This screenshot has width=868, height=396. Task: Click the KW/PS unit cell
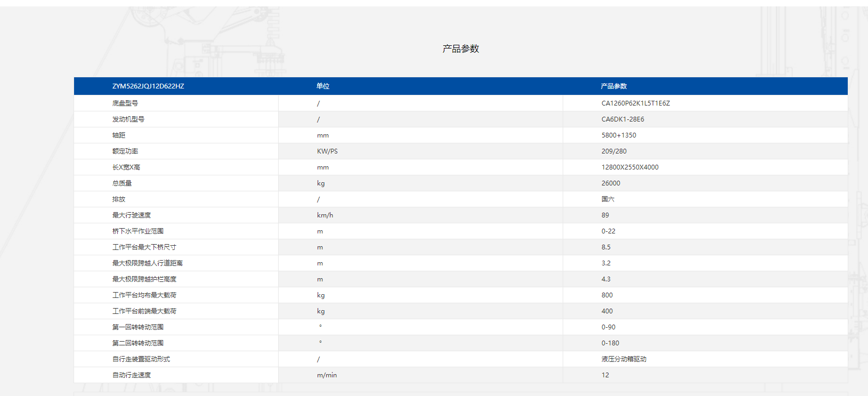click(327, 151)
